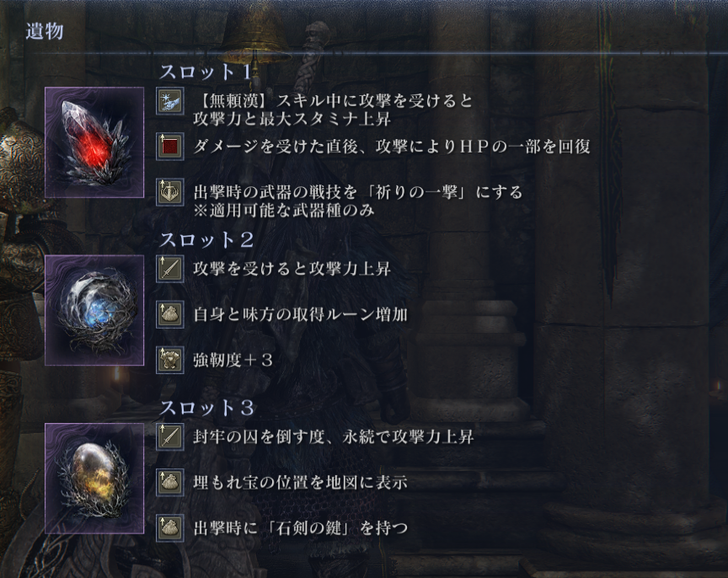Select the スロット2 heading
The width and height of the screenshot is (728, 578).
point(206,240)
